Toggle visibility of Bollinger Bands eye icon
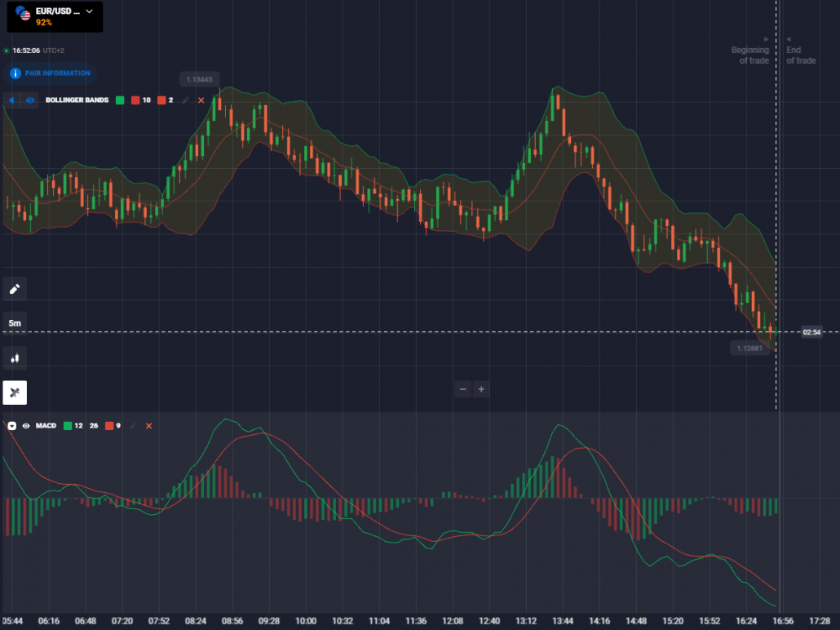Image resolution: width=840 pixels, height=630 pixels. click(x=29, y=100)
